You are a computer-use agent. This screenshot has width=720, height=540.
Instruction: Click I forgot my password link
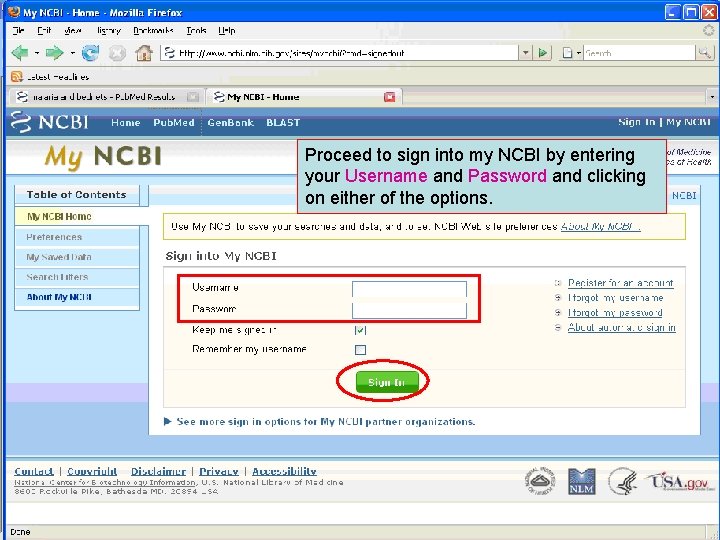tap(615, 313)
